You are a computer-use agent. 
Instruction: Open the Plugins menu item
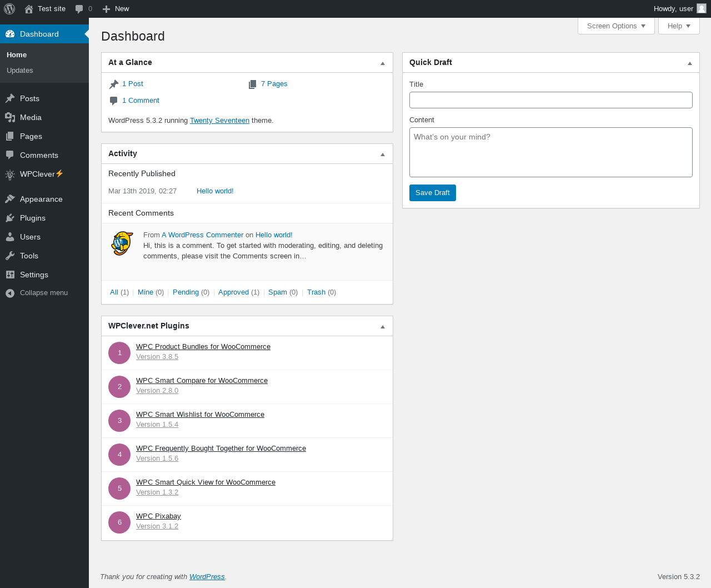coord(44,218)
